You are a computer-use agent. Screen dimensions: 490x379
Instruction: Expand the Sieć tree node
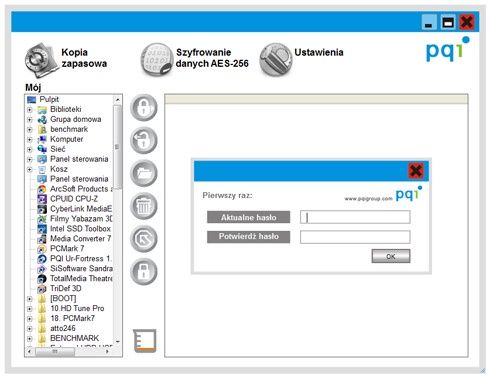coord(30,149)
